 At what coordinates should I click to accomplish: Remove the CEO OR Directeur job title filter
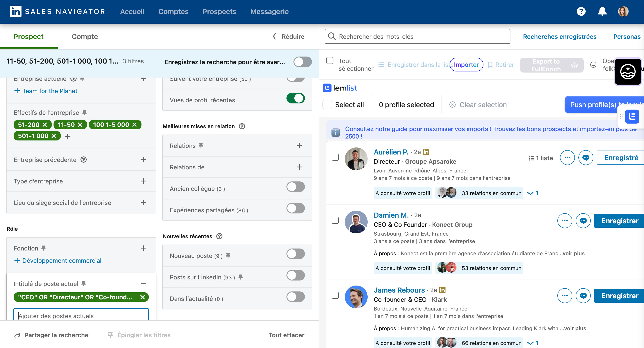(x=143, y=297)
